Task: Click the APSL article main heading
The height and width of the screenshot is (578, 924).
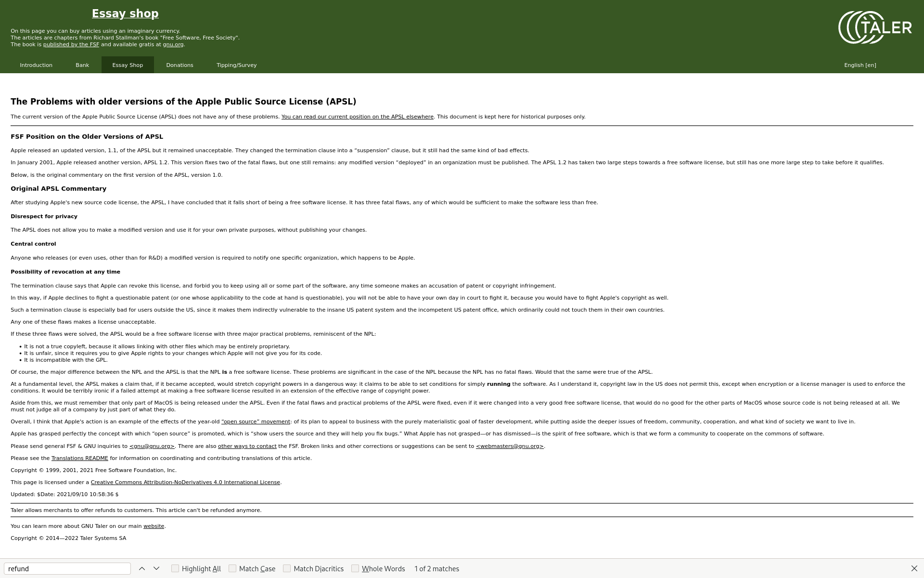Action: click(x=183, y=102)
